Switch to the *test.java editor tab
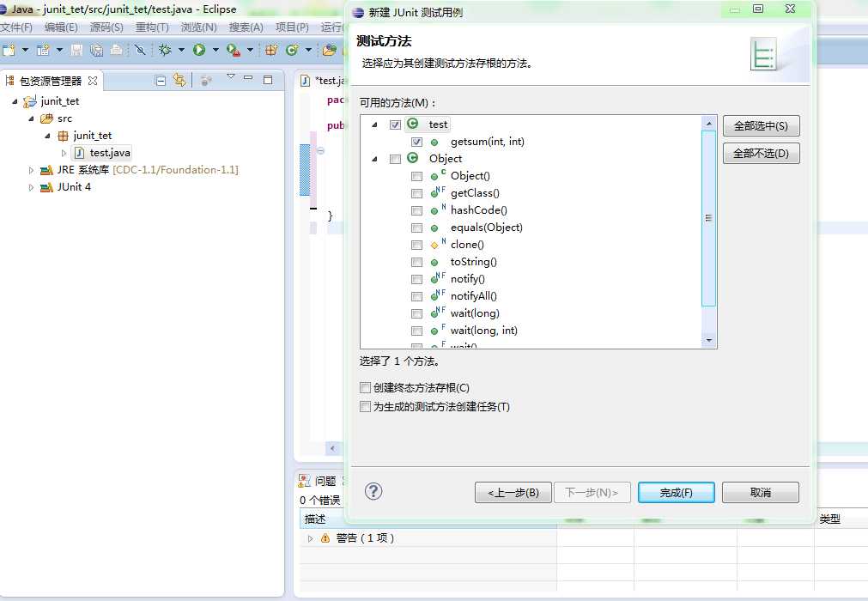 (x=324, y=81)
